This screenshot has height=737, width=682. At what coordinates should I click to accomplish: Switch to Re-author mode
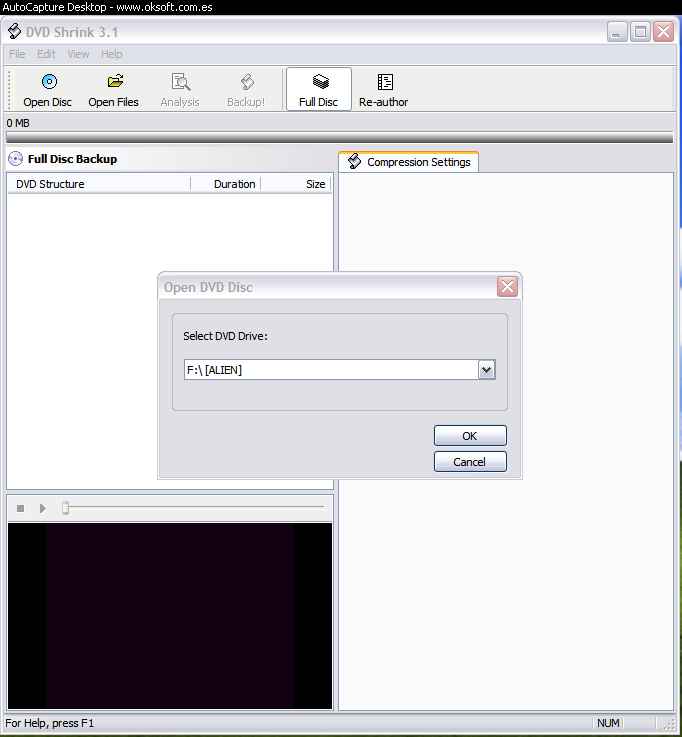(x=384, y=89)
